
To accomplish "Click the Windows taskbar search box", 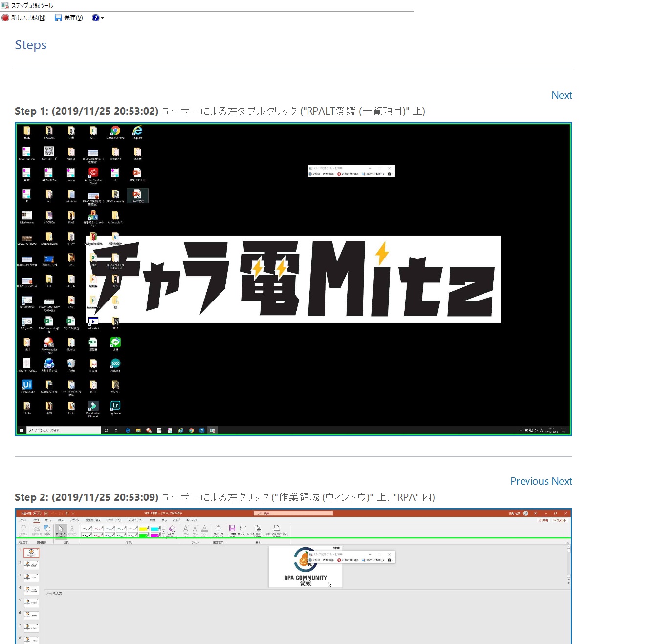I will click(x=64, y=430).
